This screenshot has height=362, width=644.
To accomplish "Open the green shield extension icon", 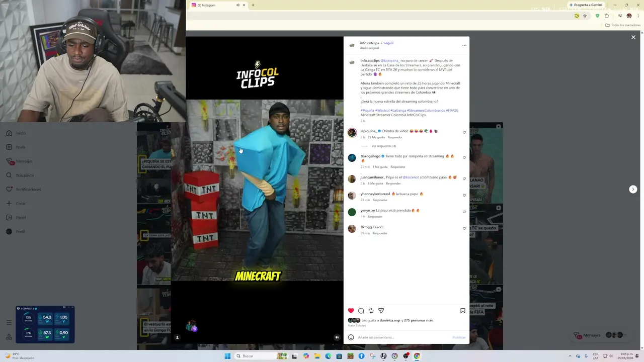I will point(597,16).
